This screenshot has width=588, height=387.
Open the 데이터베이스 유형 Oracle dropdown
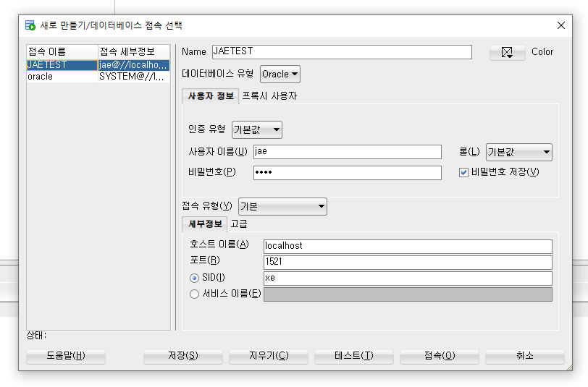(x=280, y=75)
